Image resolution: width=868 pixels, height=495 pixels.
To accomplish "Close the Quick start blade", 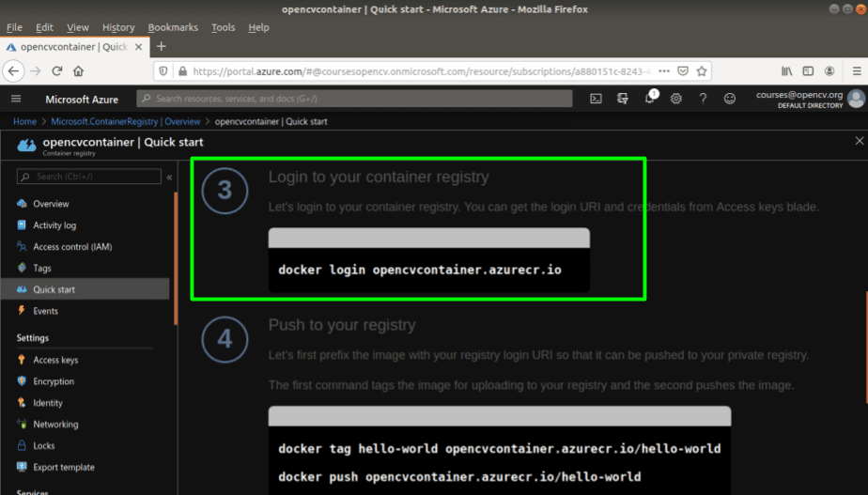I will 860,141.
